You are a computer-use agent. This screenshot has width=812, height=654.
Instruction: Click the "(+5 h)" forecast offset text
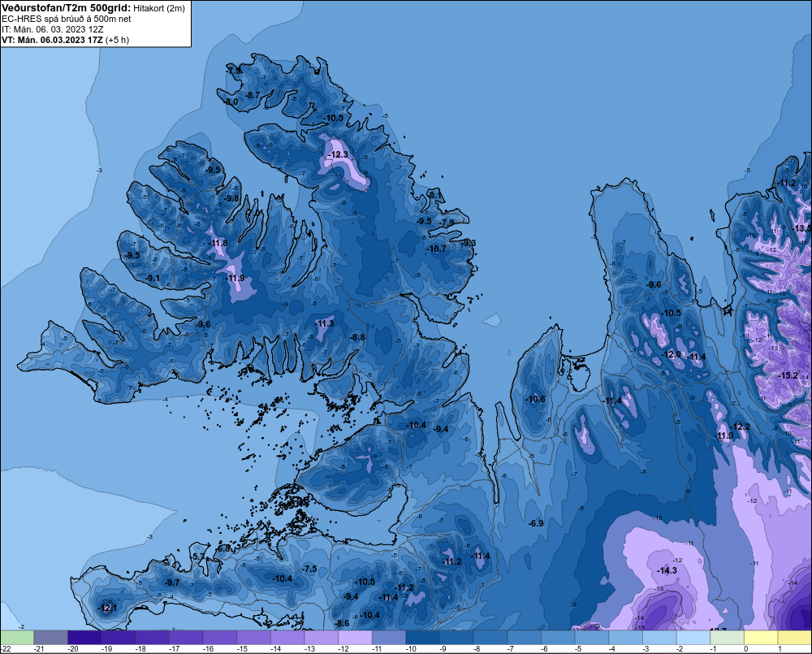tap(118, 40)
